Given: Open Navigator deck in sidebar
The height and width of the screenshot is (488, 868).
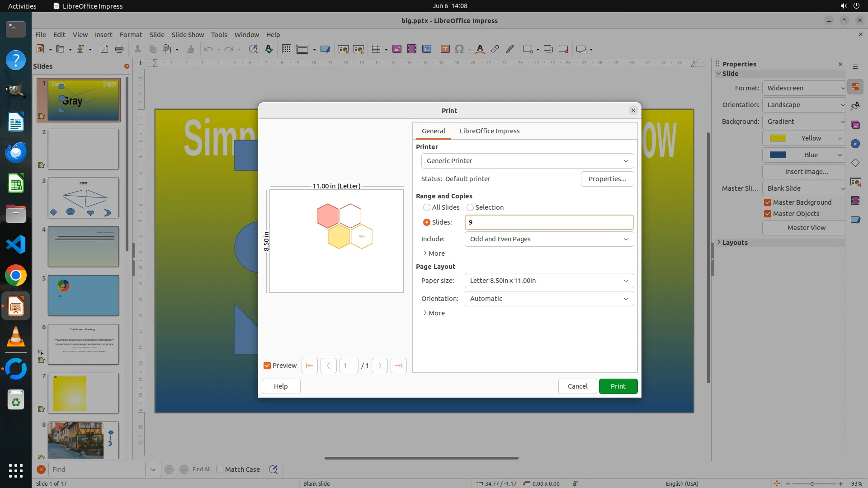Looking at the screenshot, I should pos(855,144).
